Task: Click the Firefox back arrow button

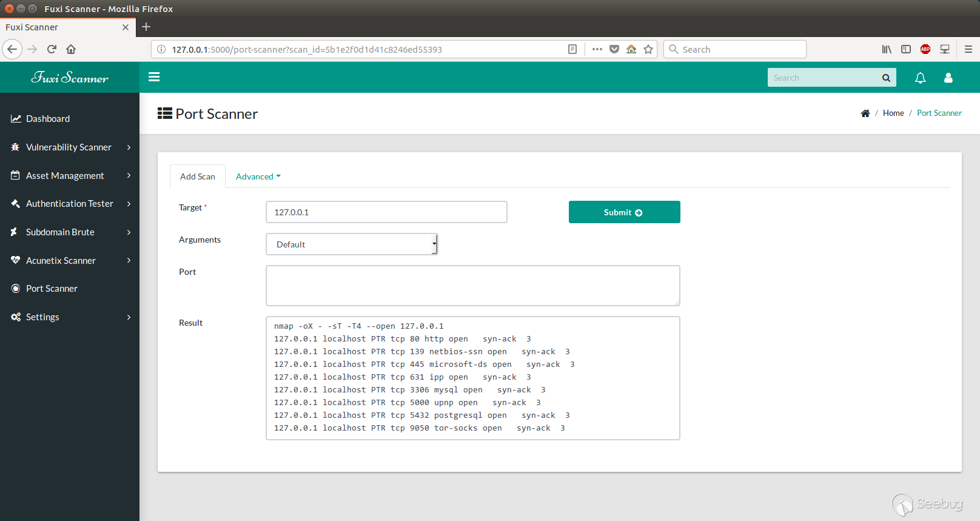Action: [12, 49]
